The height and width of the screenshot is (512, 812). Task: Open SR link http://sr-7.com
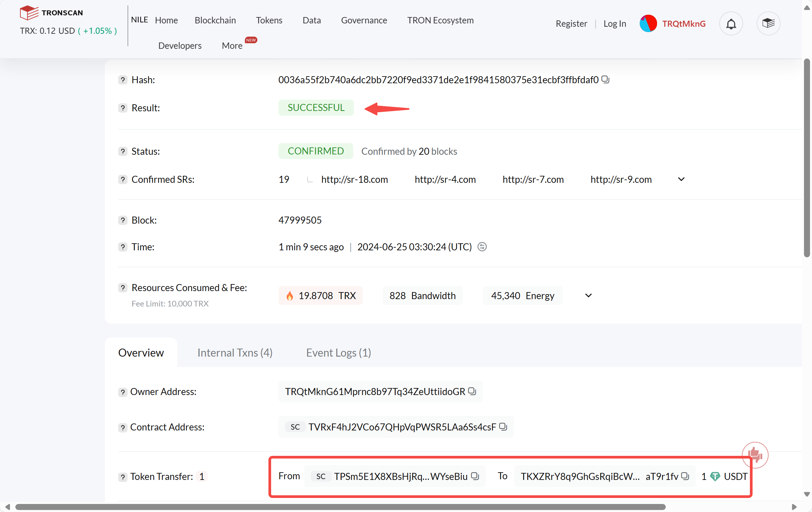pyautogui.click(x=533, y=179)
